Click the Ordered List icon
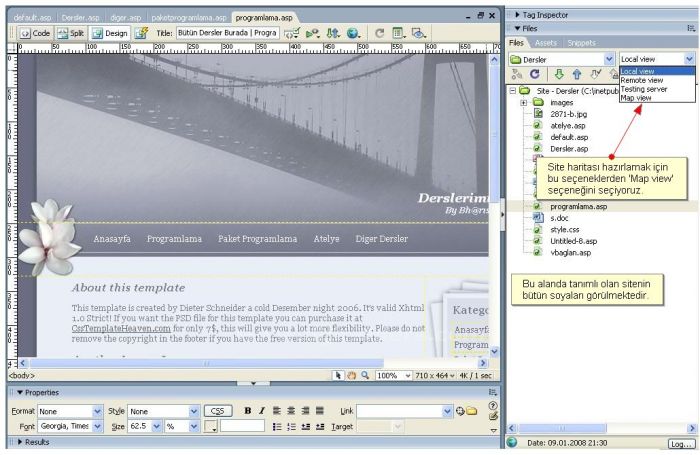 (291, 427)
